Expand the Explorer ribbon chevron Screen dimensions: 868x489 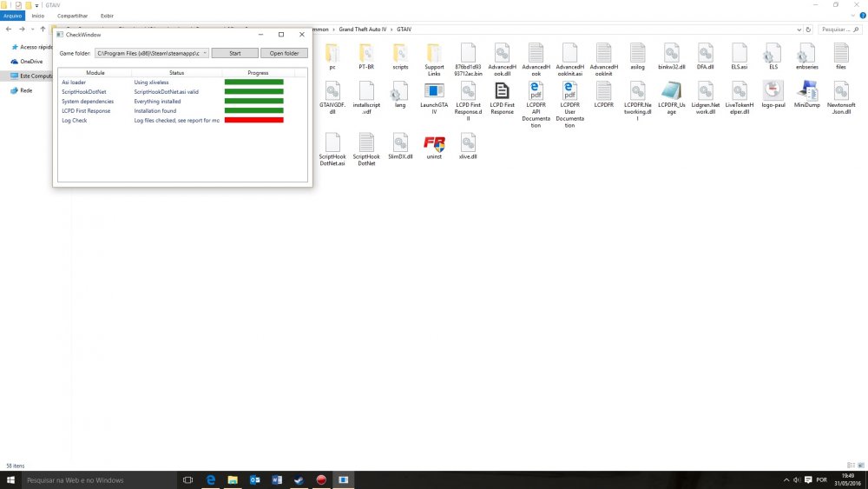[853, 16]
